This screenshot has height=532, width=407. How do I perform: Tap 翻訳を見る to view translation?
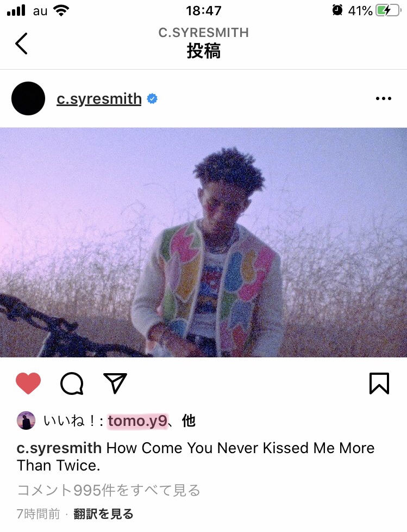pos(103,514)
